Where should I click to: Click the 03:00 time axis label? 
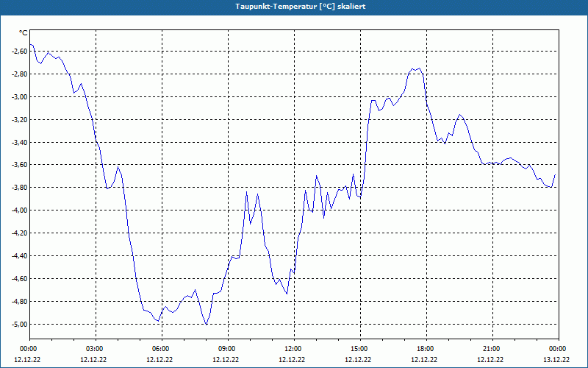tap(96, 349)
